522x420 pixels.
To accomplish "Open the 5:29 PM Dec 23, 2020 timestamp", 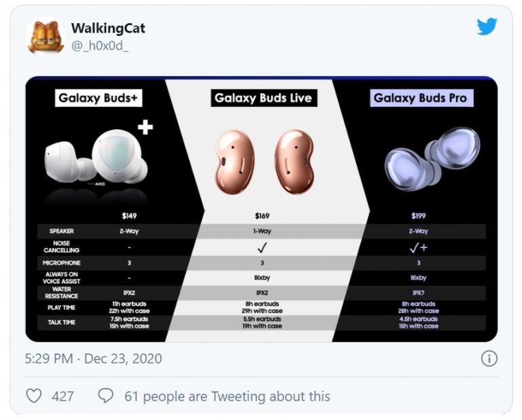I will tap(93, 358).
